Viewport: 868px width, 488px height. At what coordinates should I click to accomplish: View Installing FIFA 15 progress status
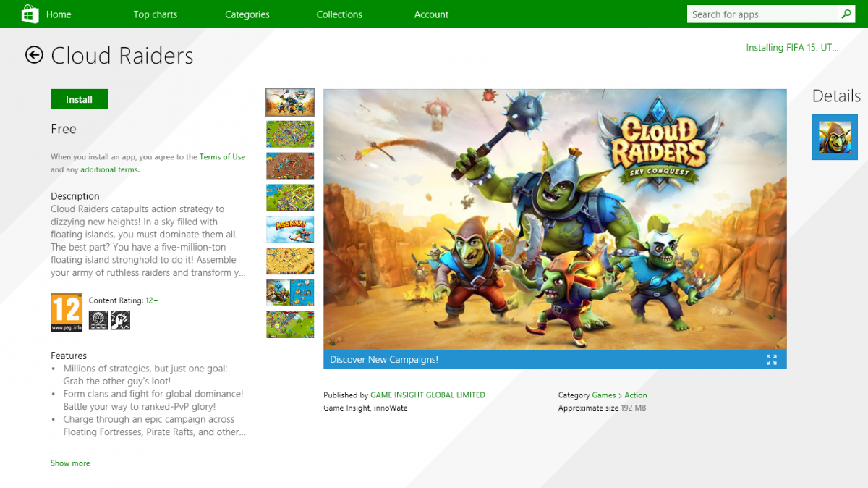pyautogui.click(x=792, y=48)
